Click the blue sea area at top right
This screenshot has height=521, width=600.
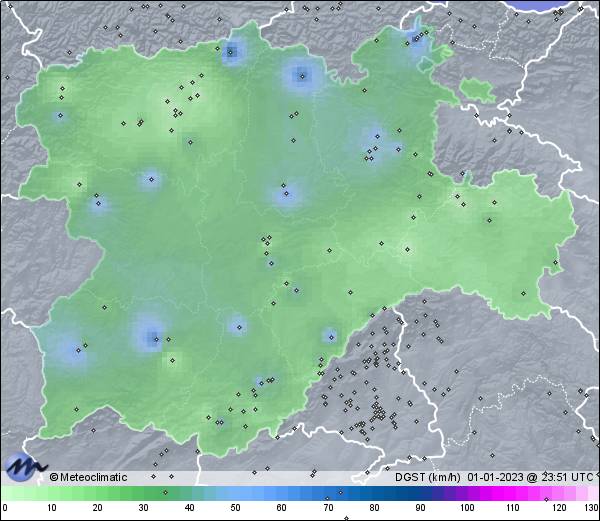point(540,5)
